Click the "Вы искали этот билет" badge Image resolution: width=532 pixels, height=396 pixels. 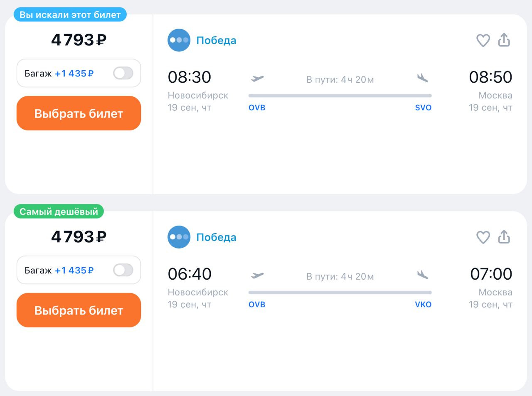70,15
